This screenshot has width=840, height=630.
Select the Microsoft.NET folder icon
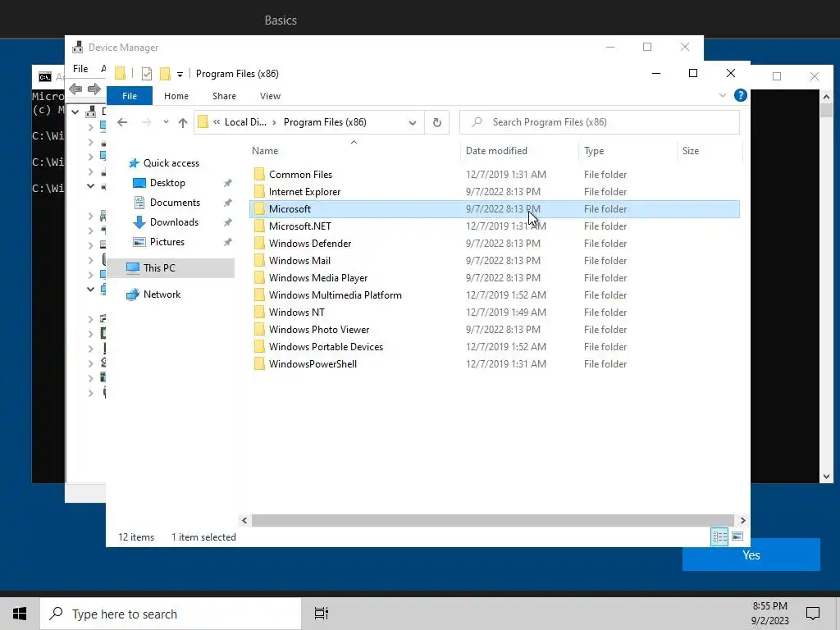pyautogui.click(x=259, y=226)
